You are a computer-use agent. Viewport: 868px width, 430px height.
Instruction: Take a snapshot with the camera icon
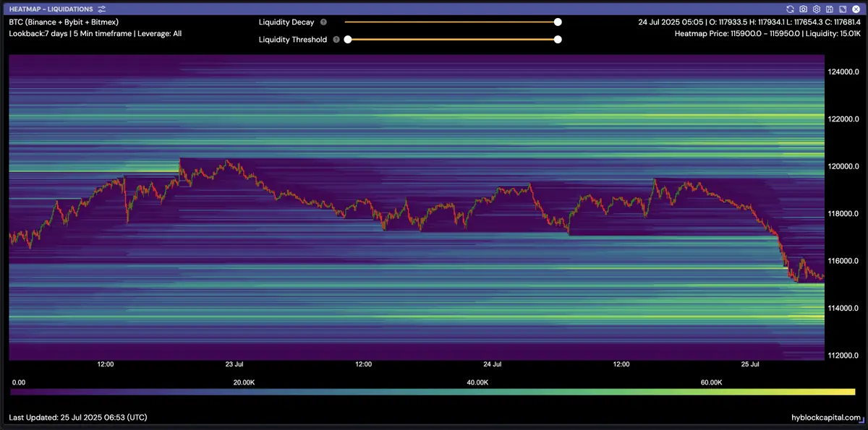pos(804,9)
